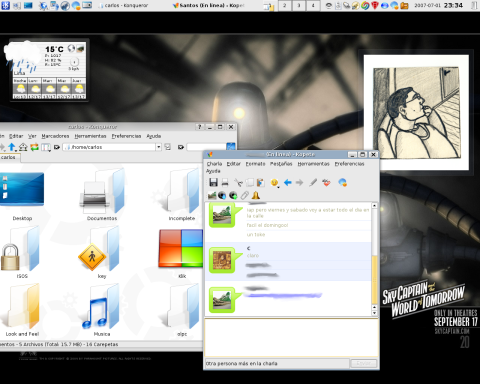The image size is (480, 384).
Task: Open the Konqueror help question-mark button
Action: (x=199, y=127)
